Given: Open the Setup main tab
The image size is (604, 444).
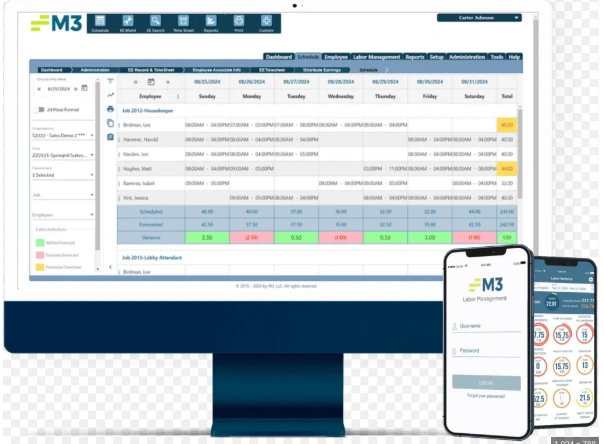Looking at the screenshot, I should 437,57.
